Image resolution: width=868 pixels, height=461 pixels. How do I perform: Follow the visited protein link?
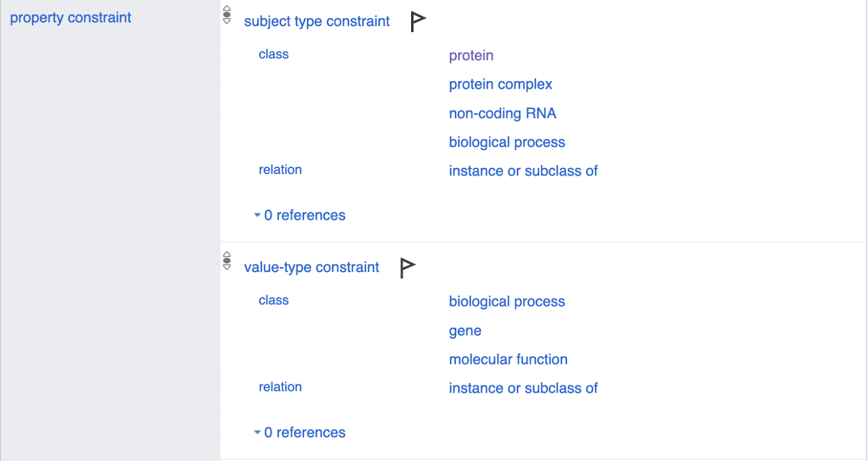[x=471, y=56]
